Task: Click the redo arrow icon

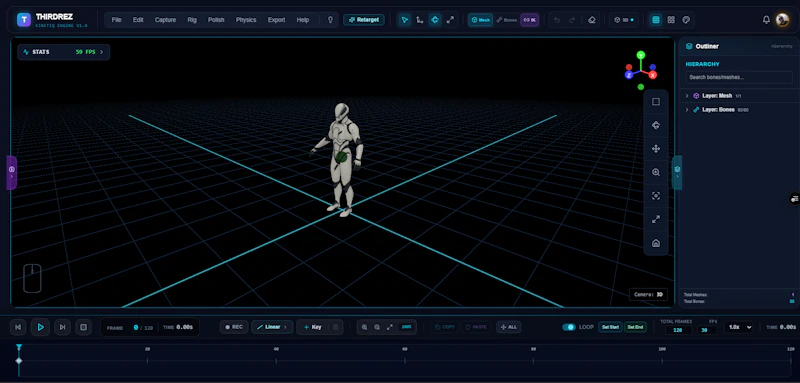Action: pyautogui.click(x=572, y=20)
